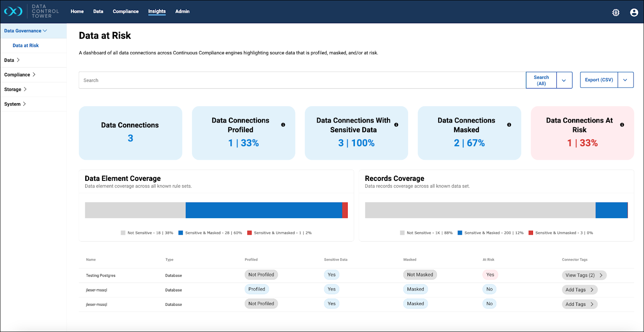Open the Search (All) dropdown arrow
The height and width of the screenshot is (332, 644).
pos(564,80)
